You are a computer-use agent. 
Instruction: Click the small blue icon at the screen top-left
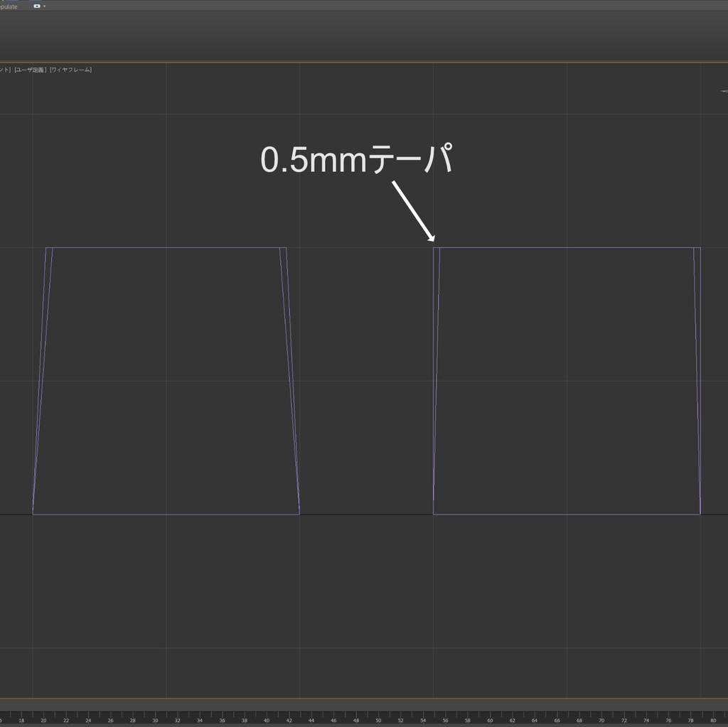pyautogui.click(x=9, y=1)
